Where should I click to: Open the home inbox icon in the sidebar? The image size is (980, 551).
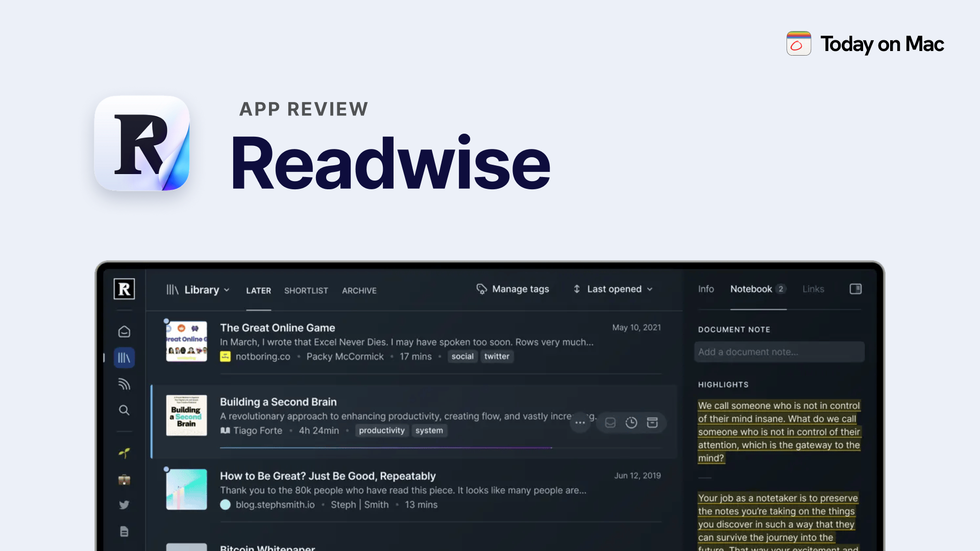[124, 331]
